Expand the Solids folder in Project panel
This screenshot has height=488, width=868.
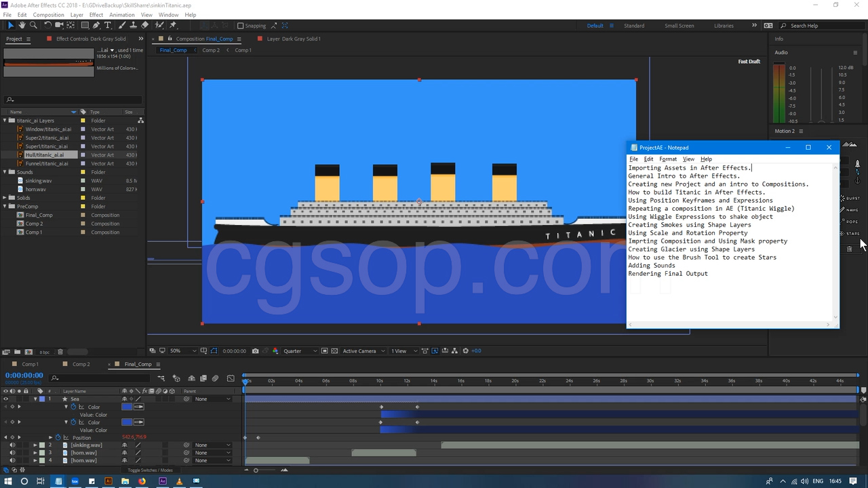click(5, 198)
